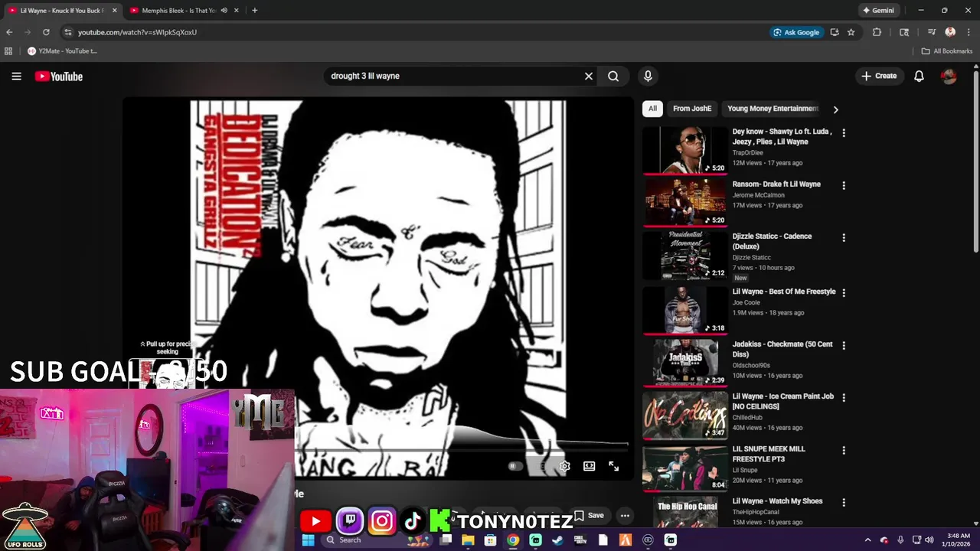Select the 'From JoshE' chip
The image size is (980, 551).
pos(692,109)
